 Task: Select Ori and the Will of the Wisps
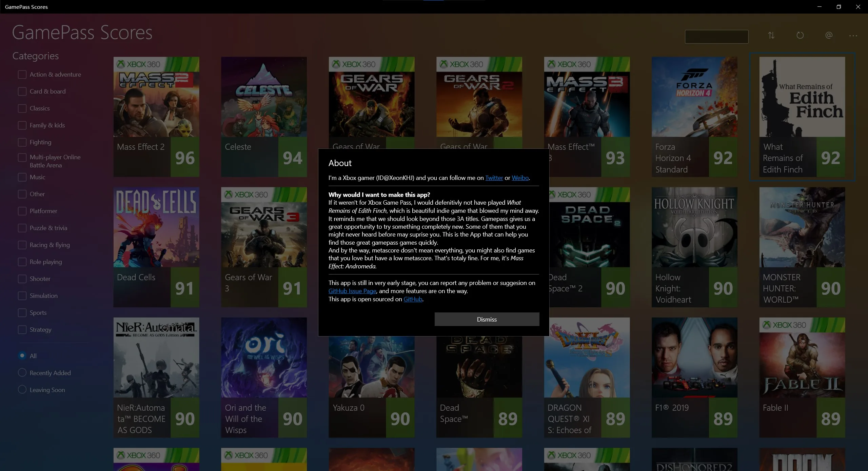tap(264, 377)
